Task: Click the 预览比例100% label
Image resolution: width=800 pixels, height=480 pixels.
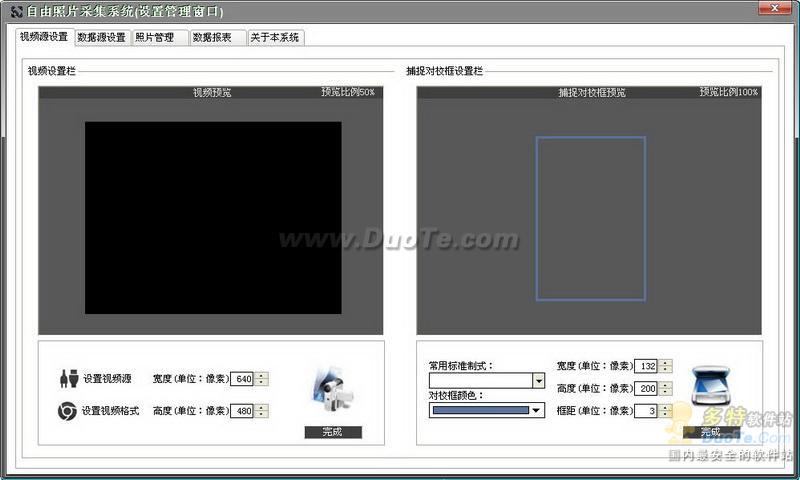Action: [x=729, y=92]
